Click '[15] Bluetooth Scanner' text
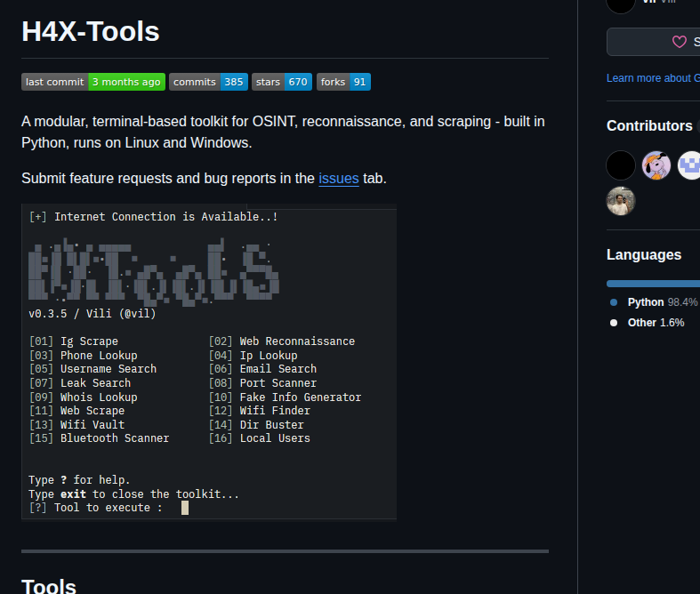 99,438
